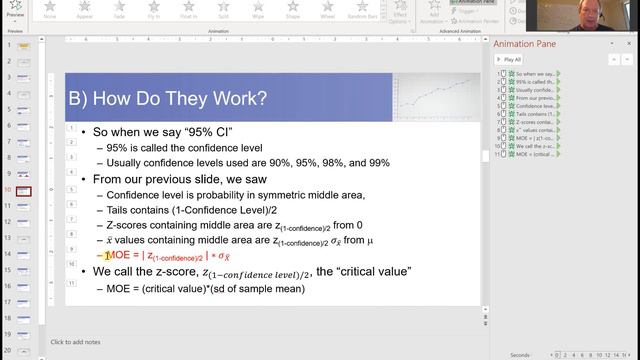Select the None animation effect
640x360 pixels.
[x=50, y=10]
